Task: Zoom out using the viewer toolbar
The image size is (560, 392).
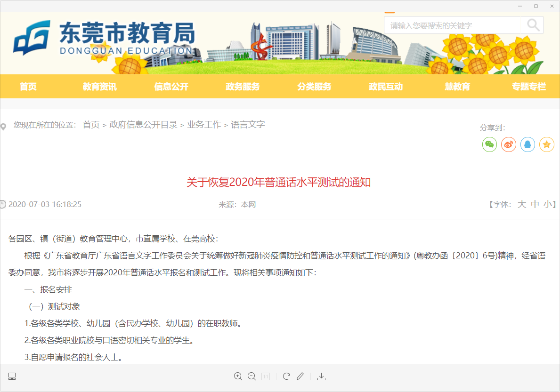Action: 252,376
